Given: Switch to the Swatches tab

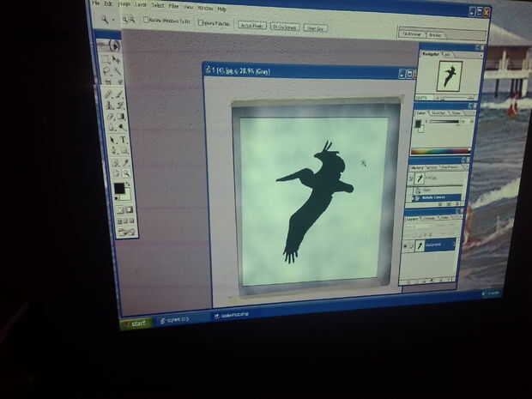Looking at the screenshot, I should coord(438,113).
